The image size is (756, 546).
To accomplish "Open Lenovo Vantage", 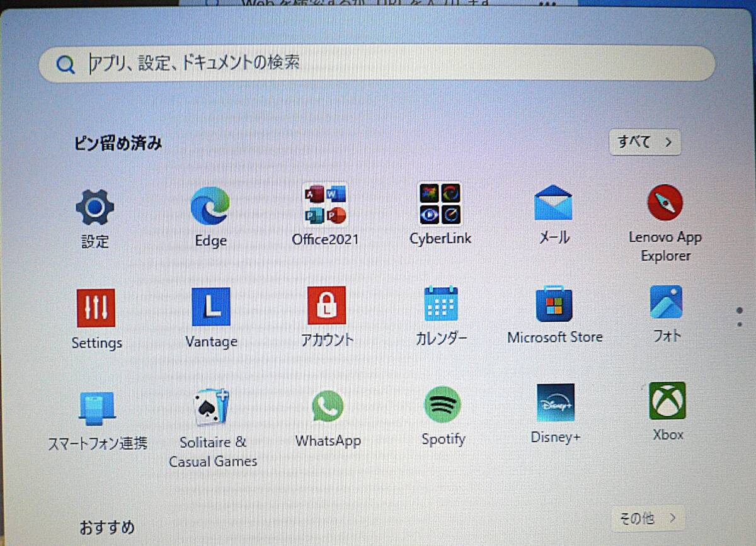I will (x=210, y=307).
